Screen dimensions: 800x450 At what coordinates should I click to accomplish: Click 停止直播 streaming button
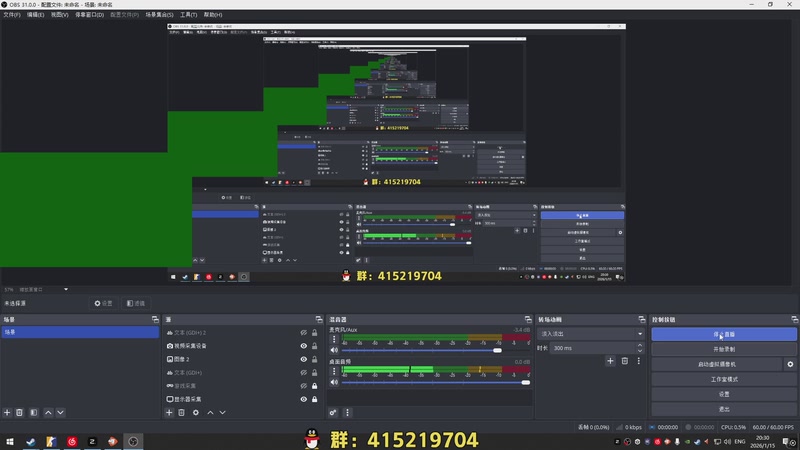tap(724, 334)
